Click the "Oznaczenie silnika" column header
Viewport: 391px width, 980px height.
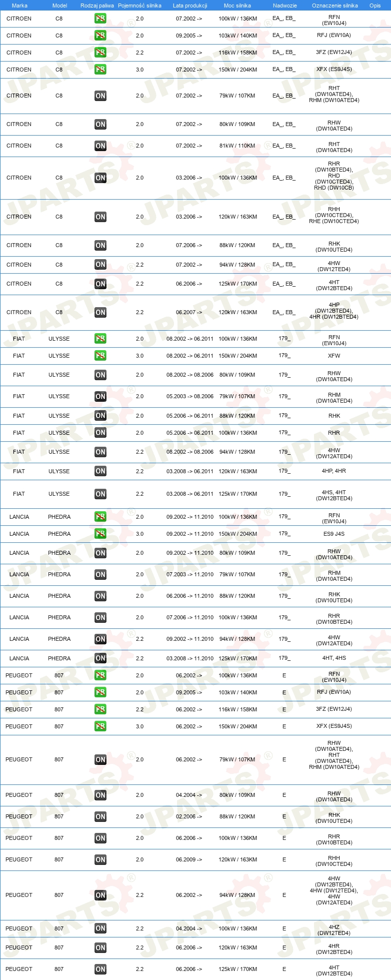pyautogui.click(x=335, y=6)
